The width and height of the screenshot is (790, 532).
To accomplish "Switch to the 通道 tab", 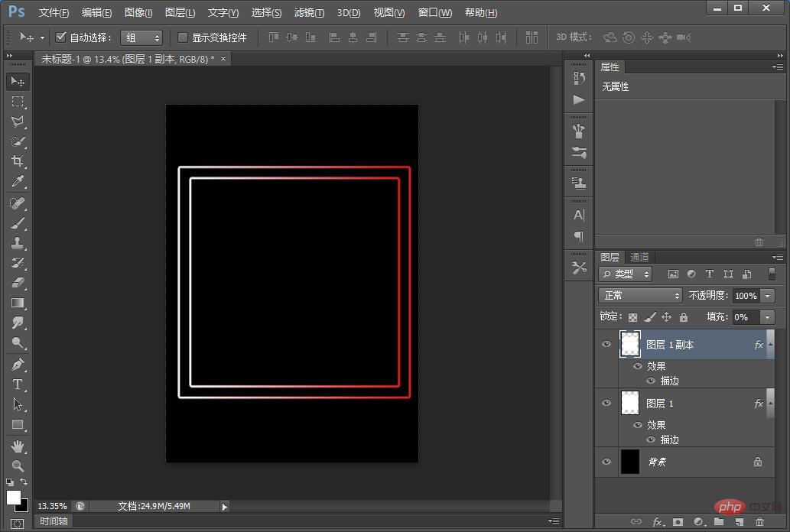I will [x=639, y=258].
